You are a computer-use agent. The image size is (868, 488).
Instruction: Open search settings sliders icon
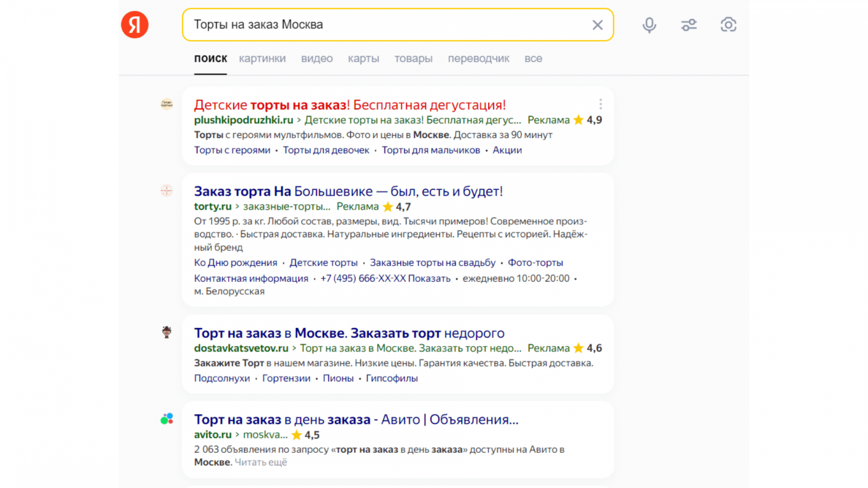tap(689, 25)
